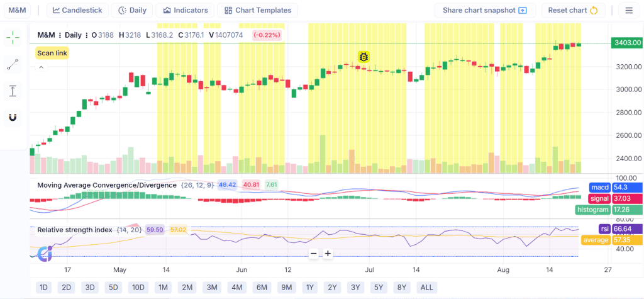This screenshot has height=299, width=644.
Task: Open the hamburger menu
Action: pos(629,10)
